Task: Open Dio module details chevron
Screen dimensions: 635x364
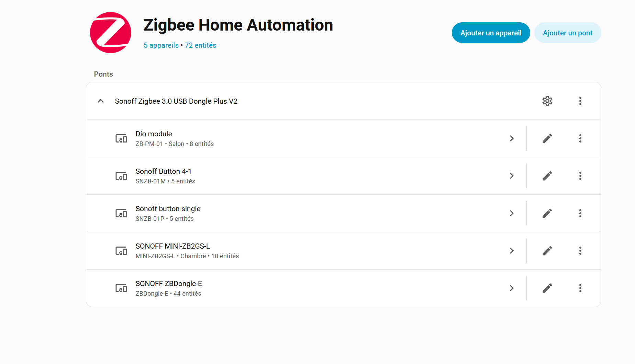Action: coord(511,138)
